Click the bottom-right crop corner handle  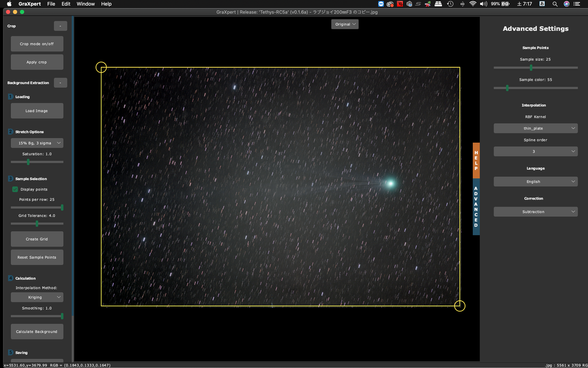pos(460,306)
